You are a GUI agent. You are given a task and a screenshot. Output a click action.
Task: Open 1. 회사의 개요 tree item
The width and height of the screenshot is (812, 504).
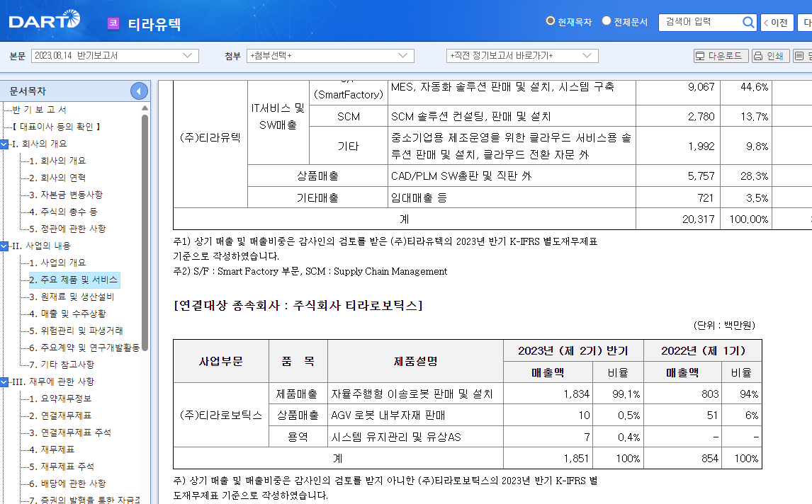[57, 161]
